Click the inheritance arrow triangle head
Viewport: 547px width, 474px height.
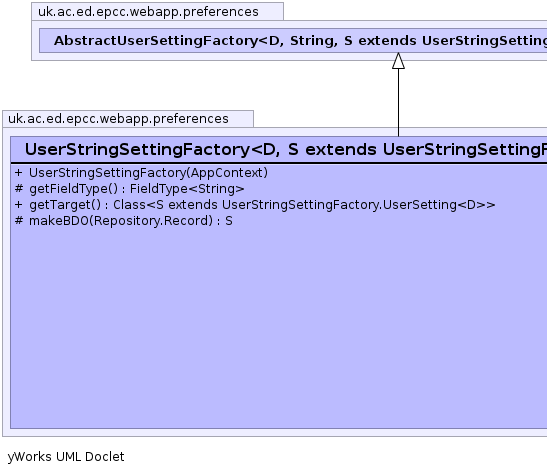click(398, 61)
